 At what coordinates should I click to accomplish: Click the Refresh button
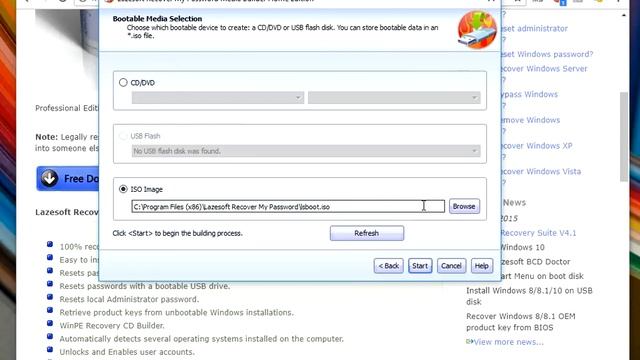367,233
